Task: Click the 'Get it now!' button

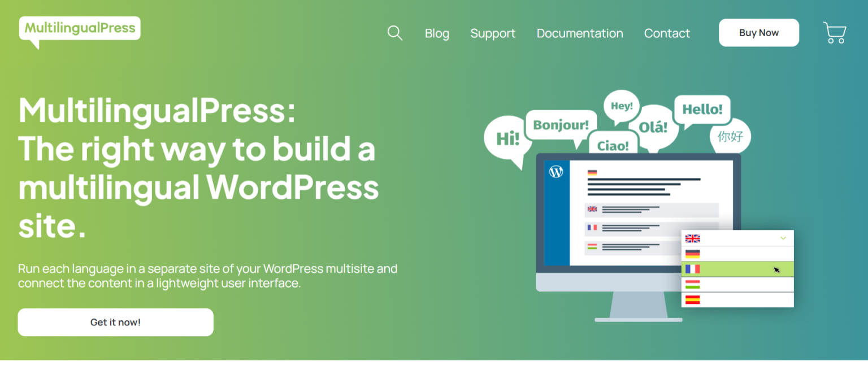Action: (x=115, y=322)
